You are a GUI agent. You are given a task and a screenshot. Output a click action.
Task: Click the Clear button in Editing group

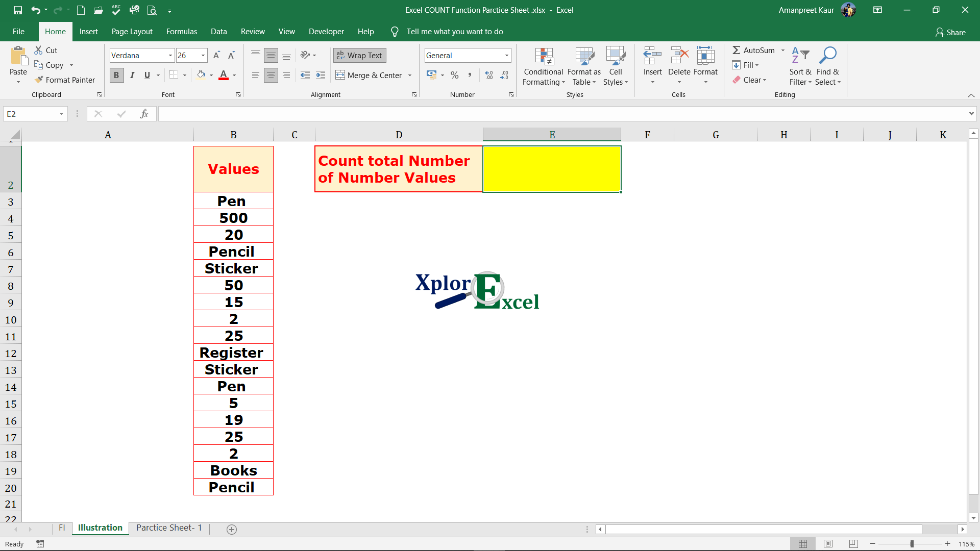pyautogui.click(x=749, y=80)
